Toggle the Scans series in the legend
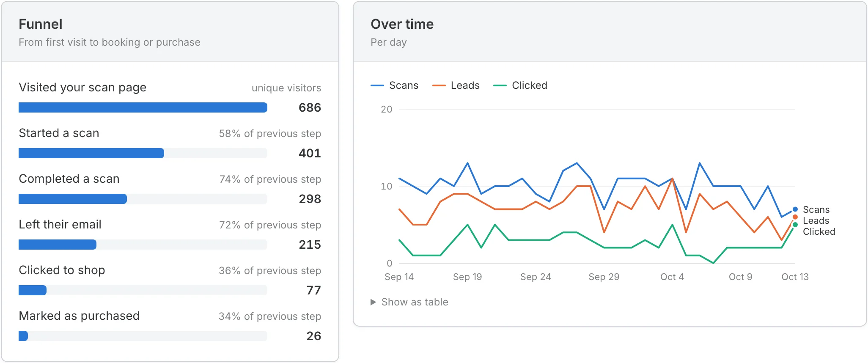The width and height of the screenshot is (868, 363). [x=394, y=85]
